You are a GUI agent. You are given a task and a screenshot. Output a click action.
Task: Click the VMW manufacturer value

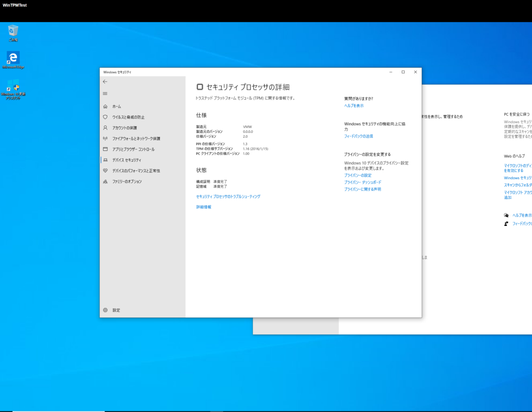[x=247, y=127]
